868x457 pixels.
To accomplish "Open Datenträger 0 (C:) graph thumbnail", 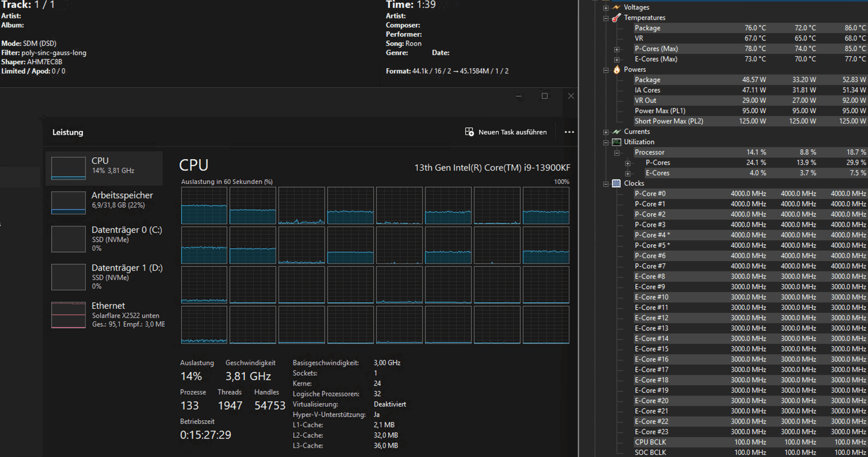I will [68, 239].
